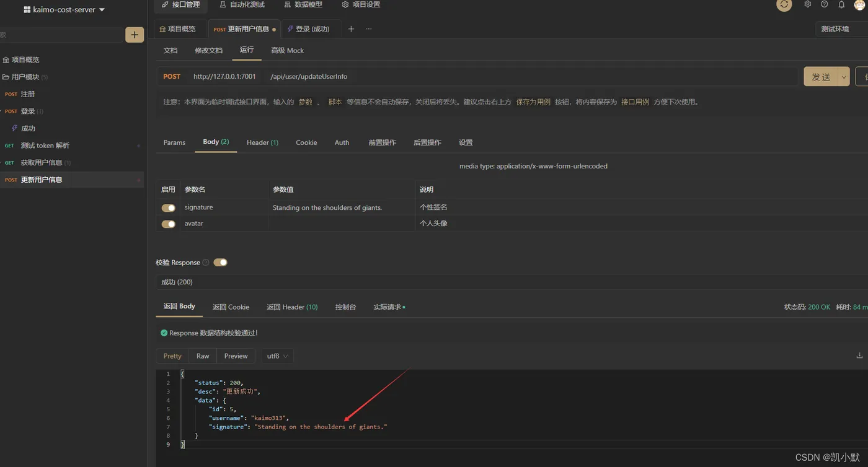Click the 个性签名 description cell
This screenshot has height=467, width=868.
click(x=433, y=207)
